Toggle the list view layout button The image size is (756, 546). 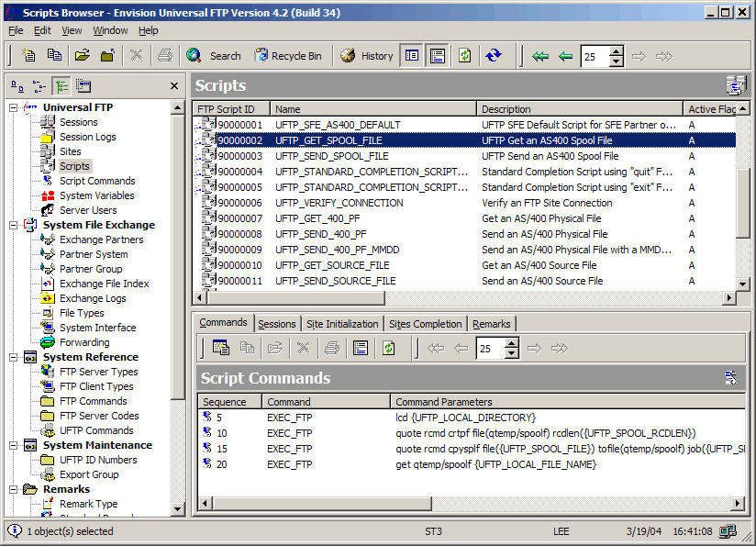(438, 56)
